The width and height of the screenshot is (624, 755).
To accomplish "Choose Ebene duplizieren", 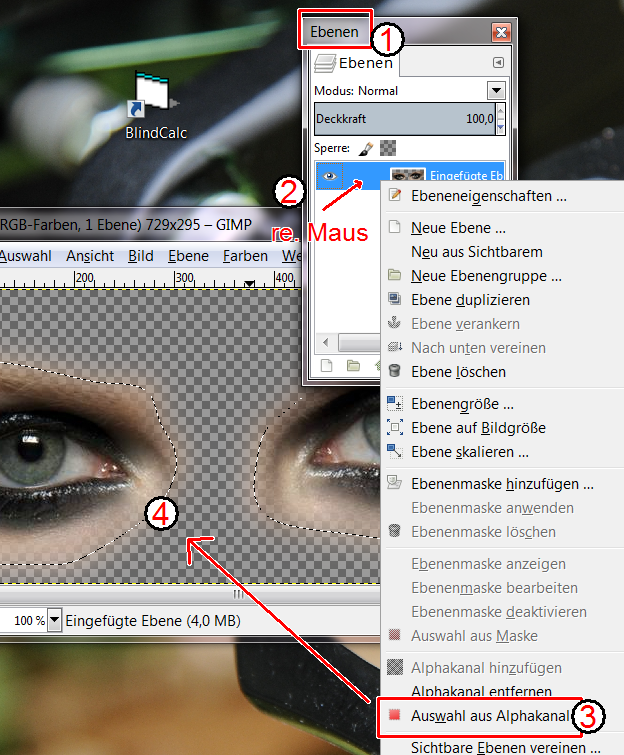I will 502,300.
